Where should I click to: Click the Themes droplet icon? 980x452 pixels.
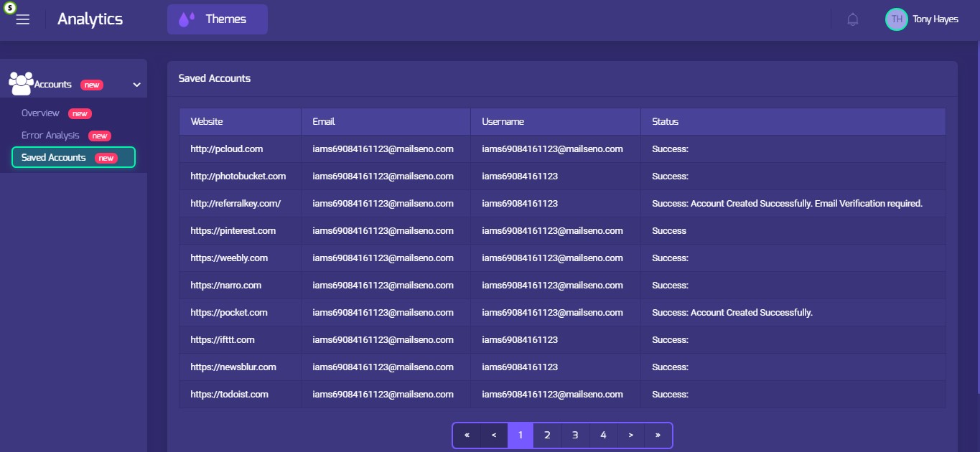[187, 19]
